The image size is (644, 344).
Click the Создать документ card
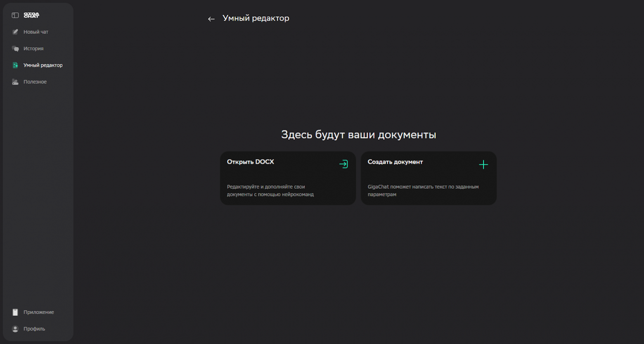pyautogui.click(x=429, y=178)
